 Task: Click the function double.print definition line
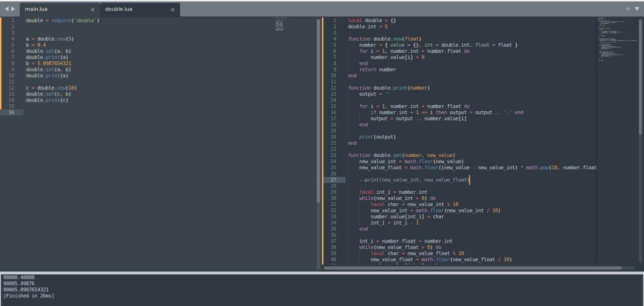pyautogui.click(x=388, y=88)
